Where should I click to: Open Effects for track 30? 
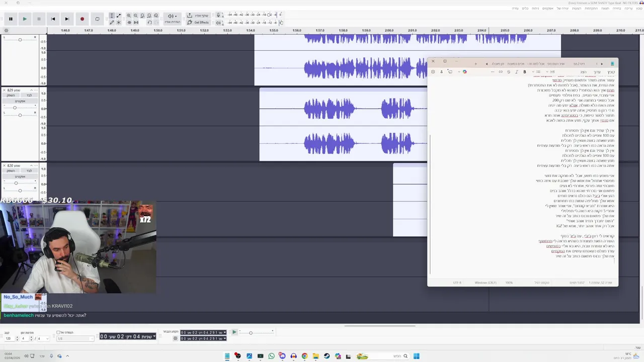coord(20,176)
